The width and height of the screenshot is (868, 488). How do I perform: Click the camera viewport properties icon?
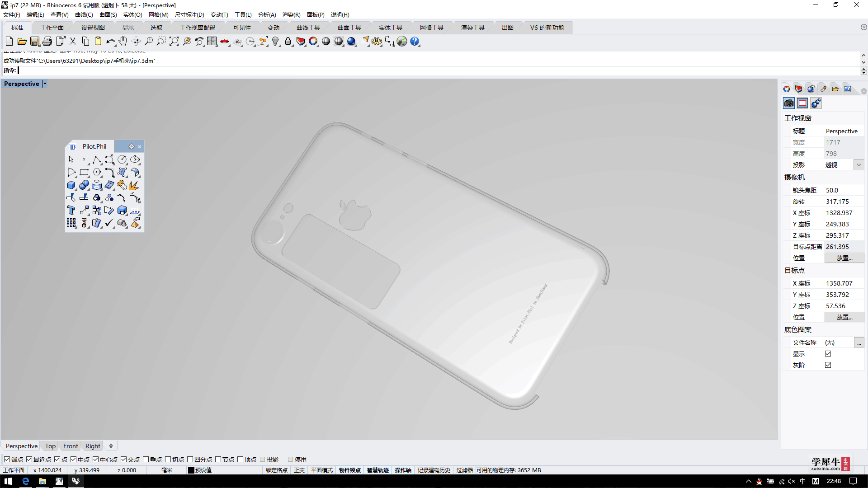point(789,103)
